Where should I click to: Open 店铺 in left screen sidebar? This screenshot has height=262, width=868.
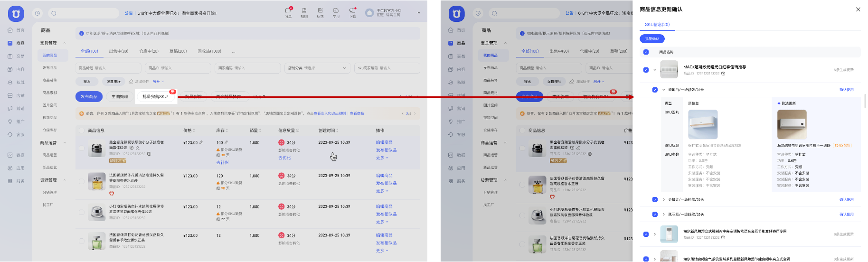point(17,95)
